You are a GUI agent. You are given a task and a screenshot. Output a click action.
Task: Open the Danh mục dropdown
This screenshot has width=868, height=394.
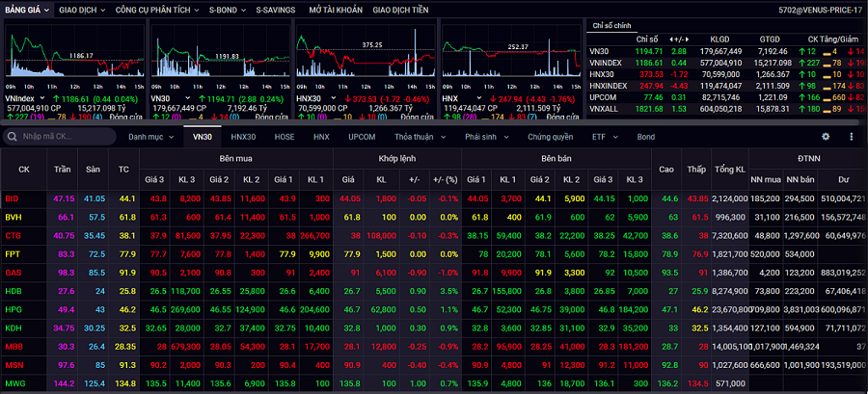pyautogui.click(x=149, y=137)
